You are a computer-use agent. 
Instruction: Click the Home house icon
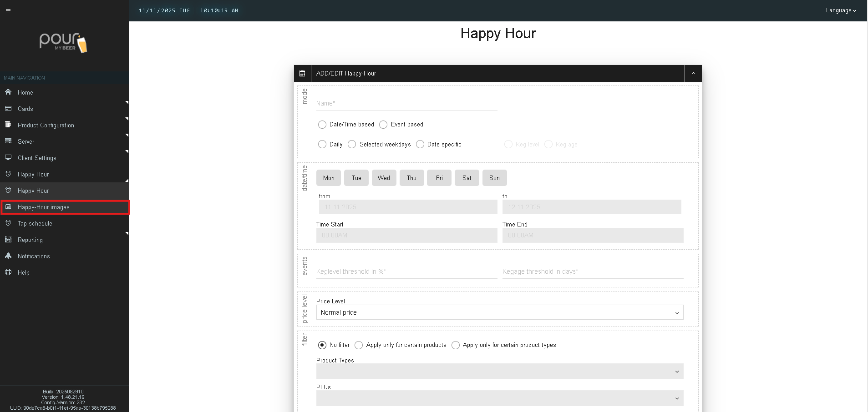(8, 92)
